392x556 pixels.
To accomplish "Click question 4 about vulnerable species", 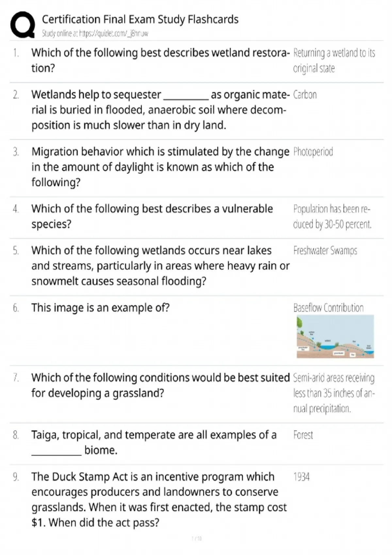I will click(152, 216).
